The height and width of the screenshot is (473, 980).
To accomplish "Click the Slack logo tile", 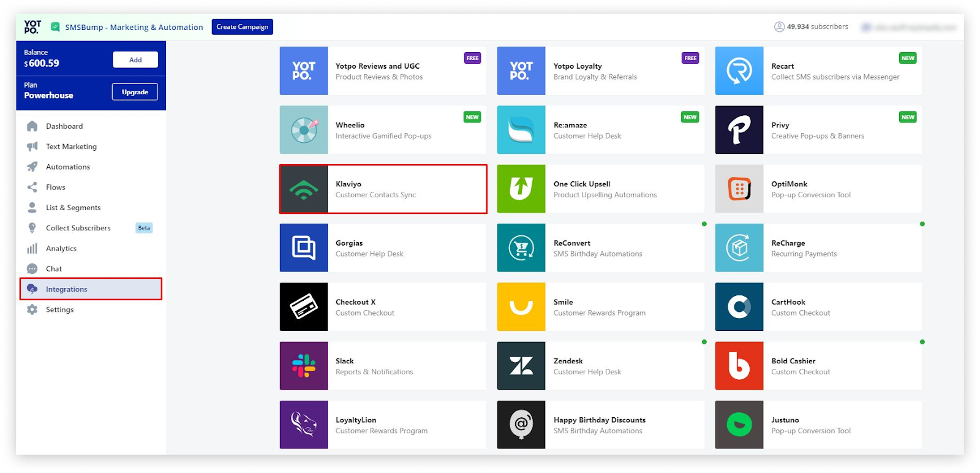I will click(304, 366).
